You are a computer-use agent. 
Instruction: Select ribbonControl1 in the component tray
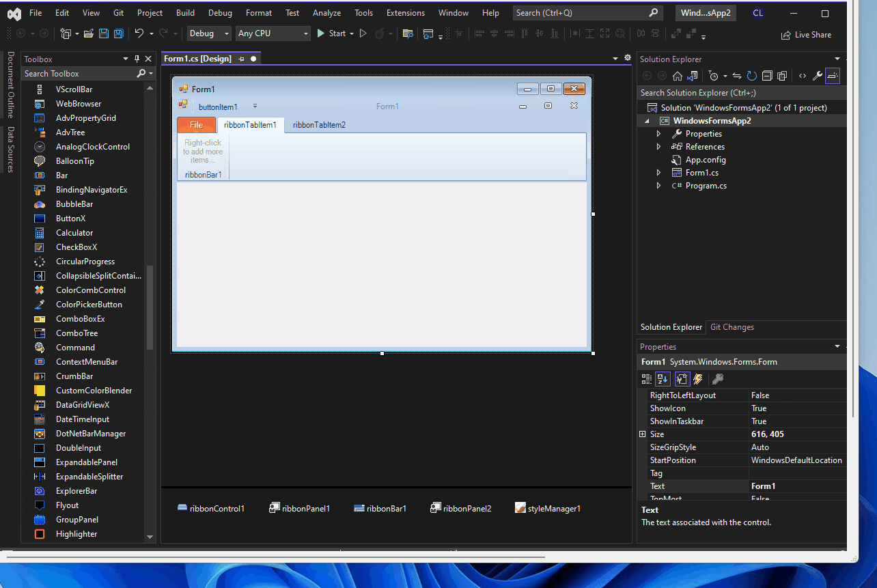(x=211, y=508)
